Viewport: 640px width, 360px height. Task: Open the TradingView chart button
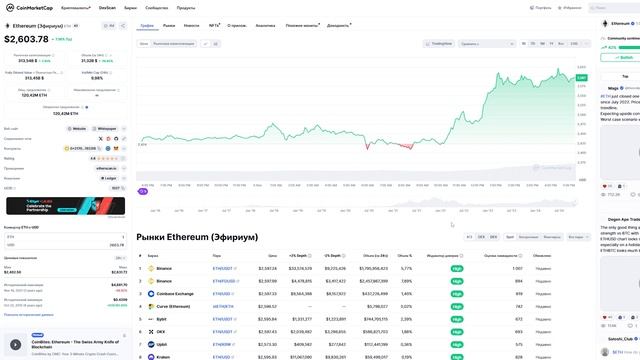(x=439, y=44)
